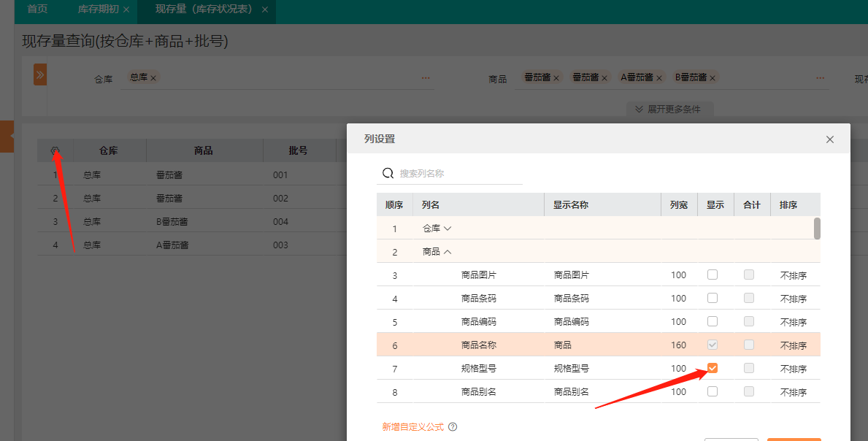Toggle total checkbox for 规格型号 row

[x=749, y=368]
